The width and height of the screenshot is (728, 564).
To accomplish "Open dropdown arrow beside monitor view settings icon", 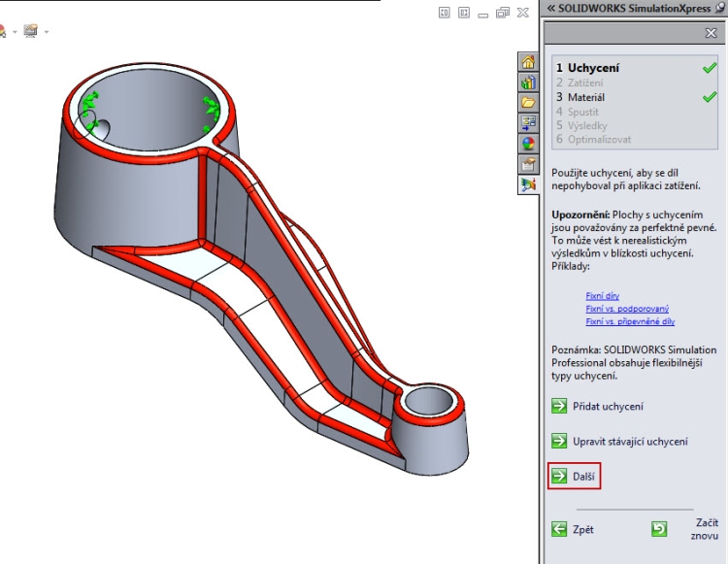I will pos(47,32).
